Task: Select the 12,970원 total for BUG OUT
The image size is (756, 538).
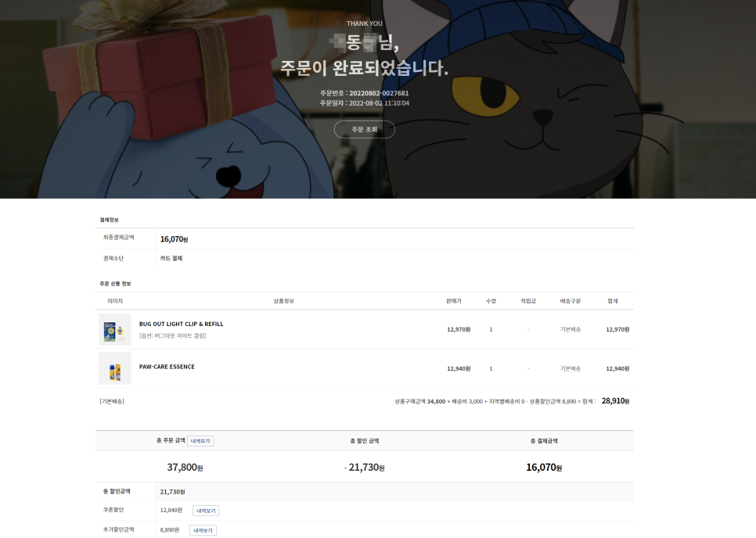Action: [x=617, y=329]
